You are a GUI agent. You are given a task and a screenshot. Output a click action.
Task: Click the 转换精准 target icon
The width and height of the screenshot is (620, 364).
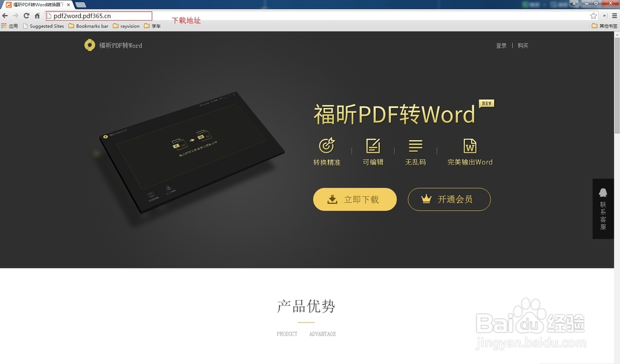point(327,146)
